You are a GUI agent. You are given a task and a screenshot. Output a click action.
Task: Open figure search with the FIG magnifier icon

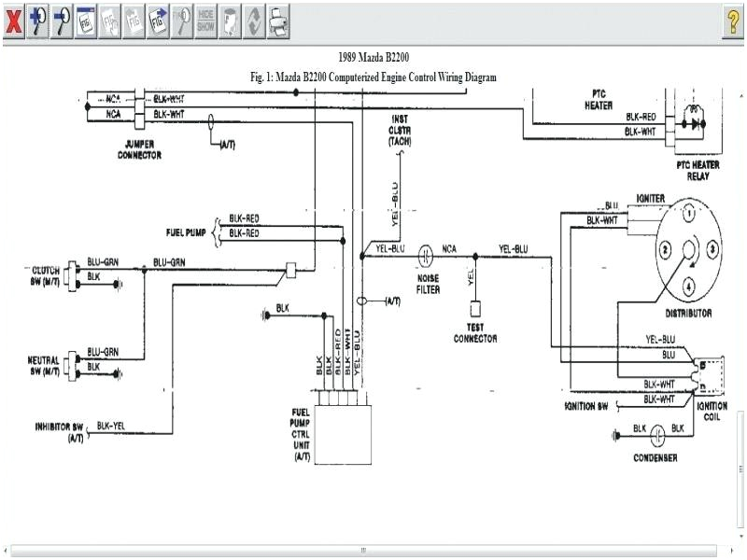click(x=182, y=21)
